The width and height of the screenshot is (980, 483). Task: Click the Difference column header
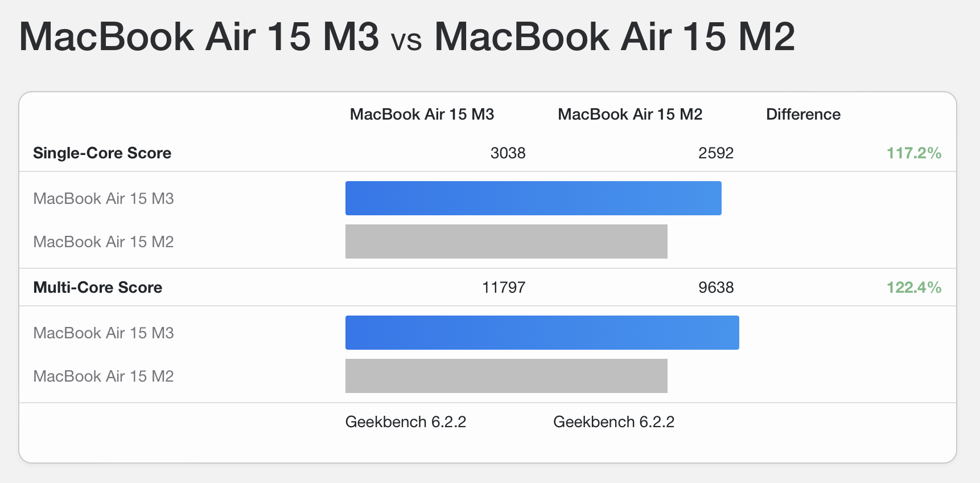pos(803,114)
